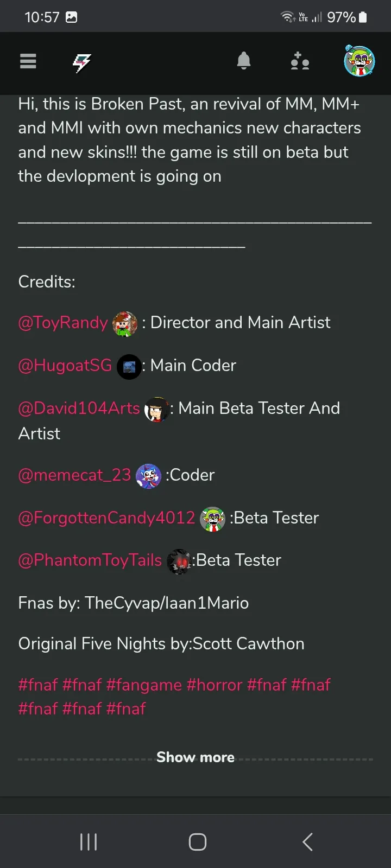Follow the @ForgottenCandy4012 mention link
The image size is (391, 868).
[x=107, y=518]
